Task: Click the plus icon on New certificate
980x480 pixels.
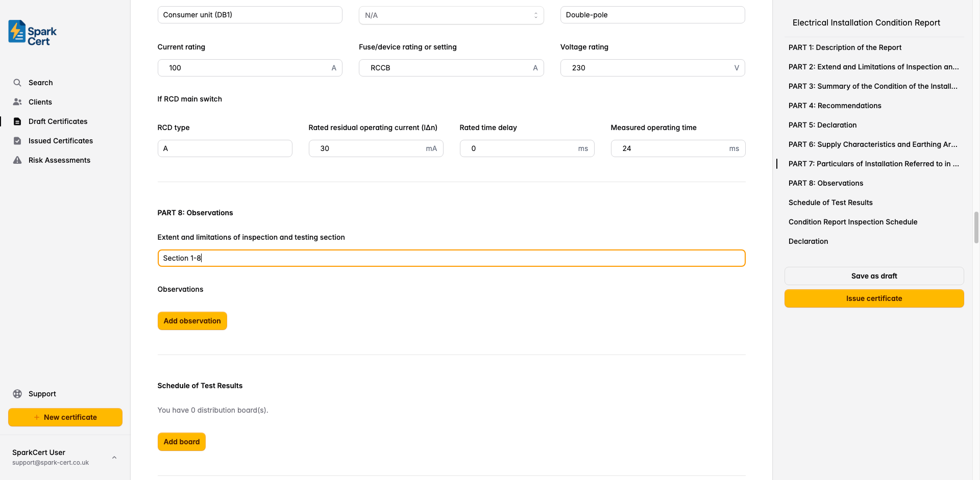Action: [36, 417]
